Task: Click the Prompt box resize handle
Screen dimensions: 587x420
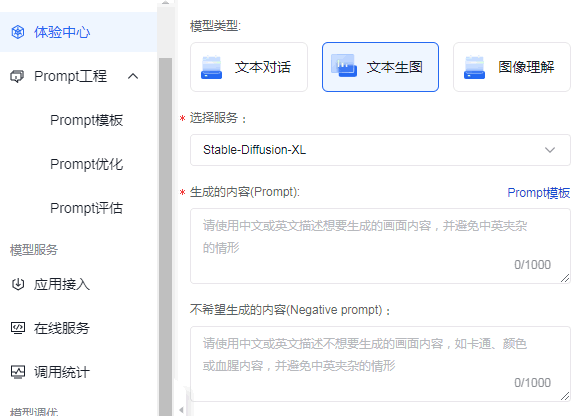Action: pyautogui.click(x=565, y=278)
